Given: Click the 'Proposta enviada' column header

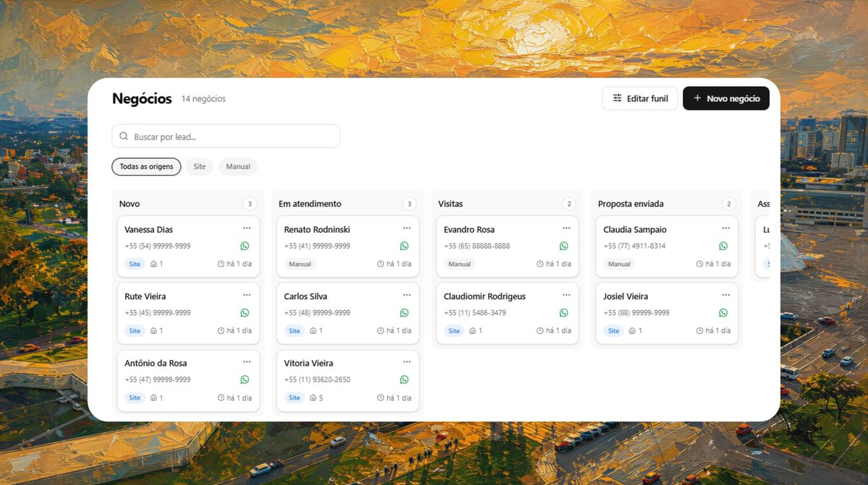Looking at the screenshot, I should click(631, 204).
